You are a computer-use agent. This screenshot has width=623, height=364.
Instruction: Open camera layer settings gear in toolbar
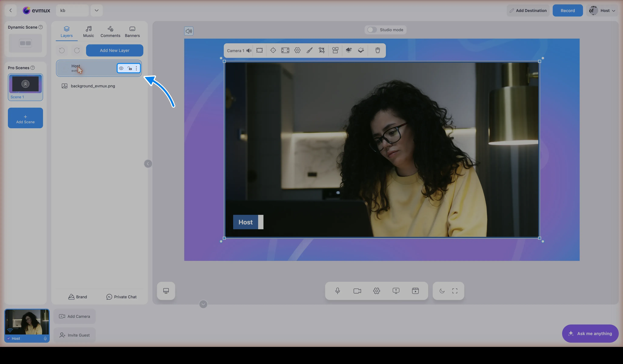coord(297,50)
